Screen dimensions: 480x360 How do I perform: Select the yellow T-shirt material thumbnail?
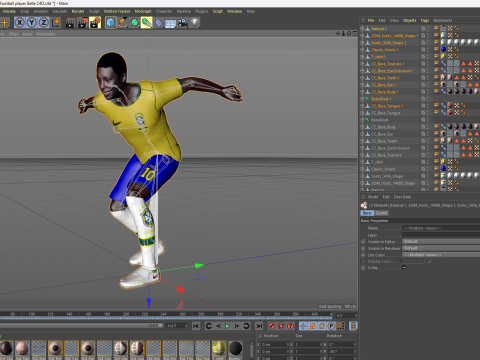tap(219, 349)
